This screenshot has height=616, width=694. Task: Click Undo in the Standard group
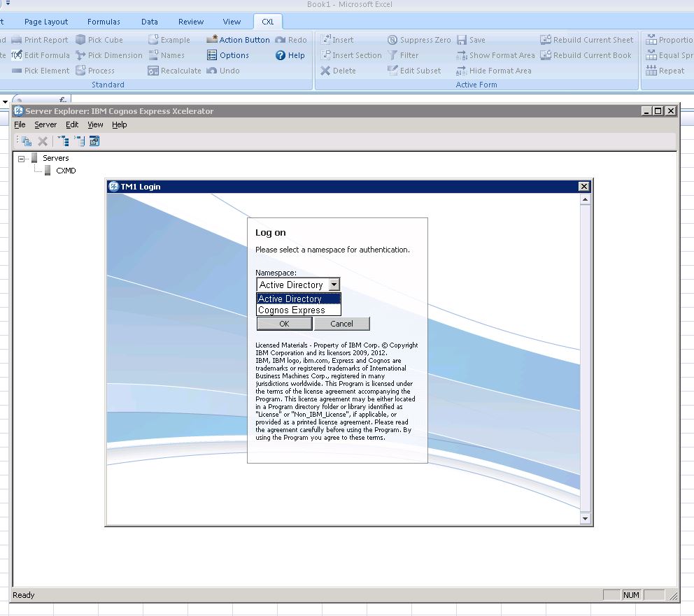[x=223, y=71]
